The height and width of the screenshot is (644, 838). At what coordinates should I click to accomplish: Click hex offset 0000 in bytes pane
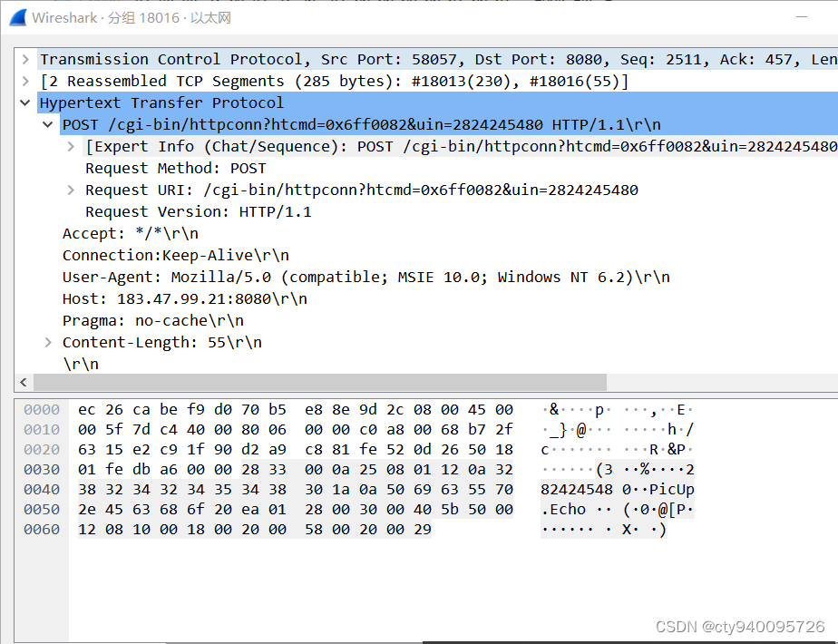pos(42,410)
